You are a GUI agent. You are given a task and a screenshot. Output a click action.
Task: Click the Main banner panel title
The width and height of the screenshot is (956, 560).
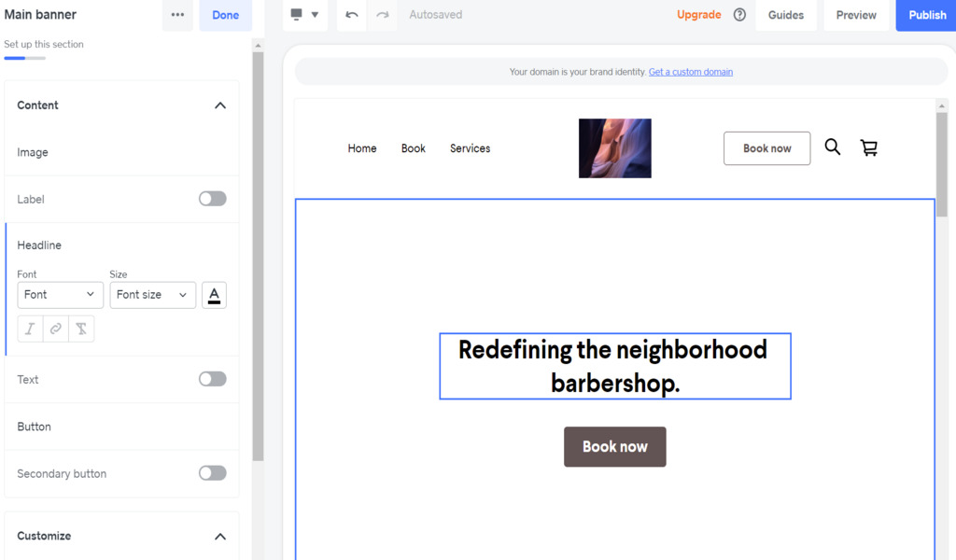point(40,15)
